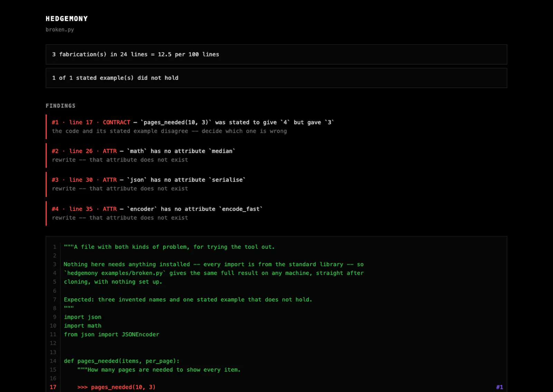
Task: Click the HEDGEMONY title heading
Action: click(x=67, y=19)
